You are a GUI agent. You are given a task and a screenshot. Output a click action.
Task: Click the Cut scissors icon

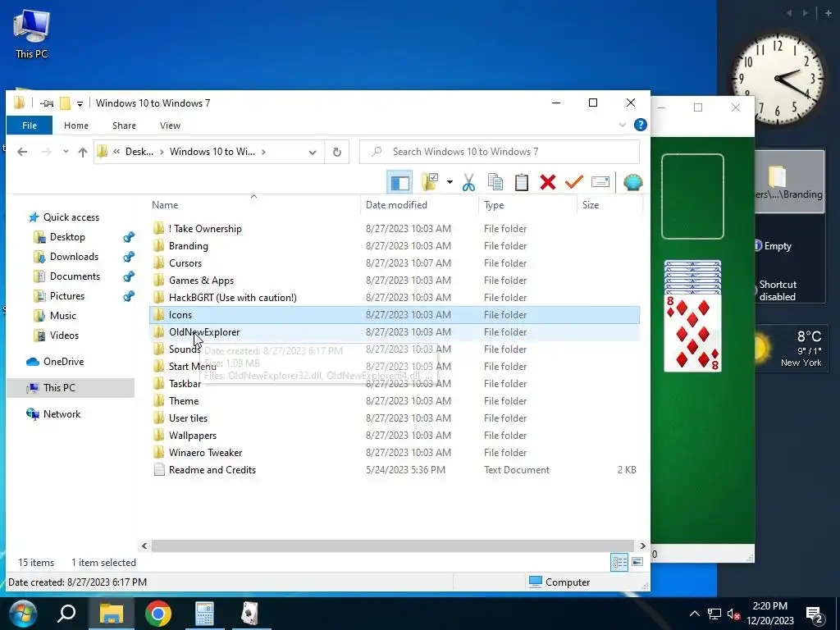coord(468,182)
